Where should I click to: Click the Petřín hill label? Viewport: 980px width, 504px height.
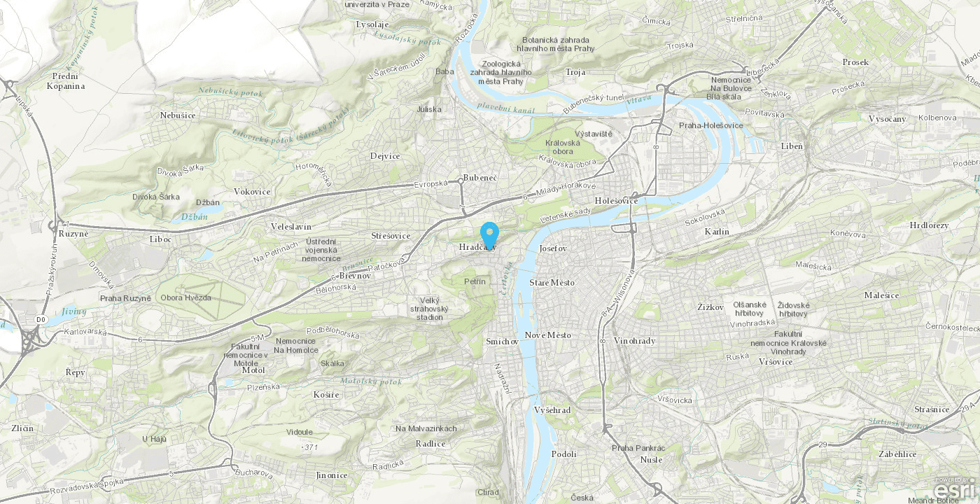tap(475, 281)
